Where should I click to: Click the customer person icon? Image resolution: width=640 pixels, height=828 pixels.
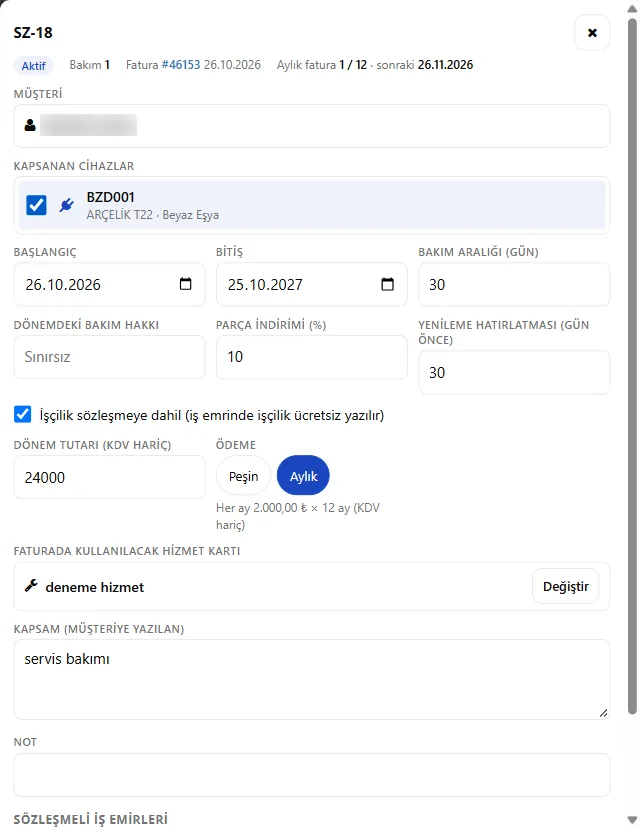click(x=30, y=125)
